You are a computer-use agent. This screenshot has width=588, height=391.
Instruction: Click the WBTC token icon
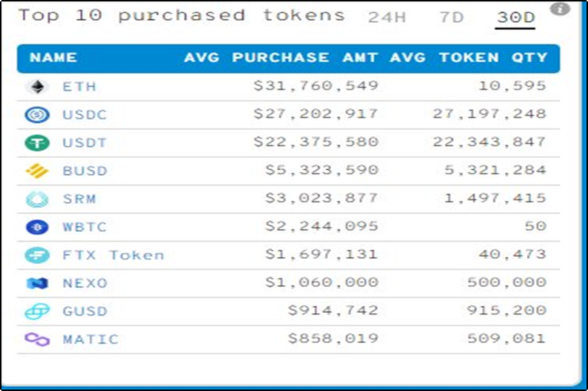click(x=37, y=227)
